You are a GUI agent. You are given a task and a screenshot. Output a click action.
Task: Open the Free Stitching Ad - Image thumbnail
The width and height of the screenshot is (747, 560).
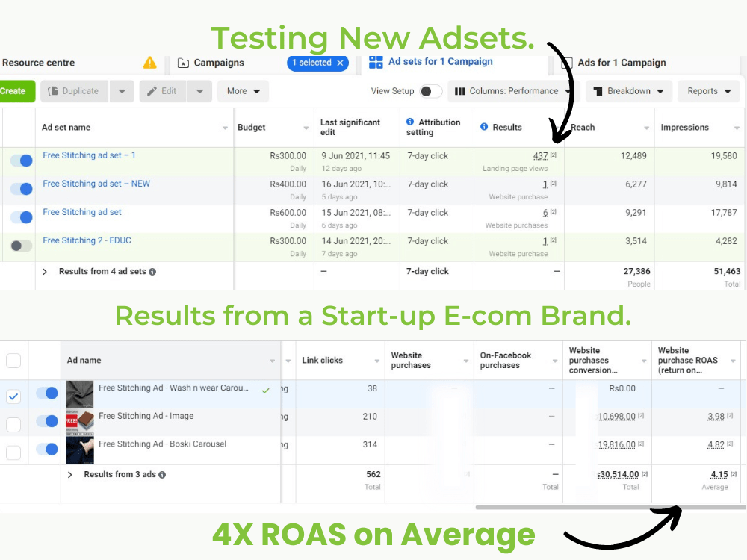coord(80,422)
